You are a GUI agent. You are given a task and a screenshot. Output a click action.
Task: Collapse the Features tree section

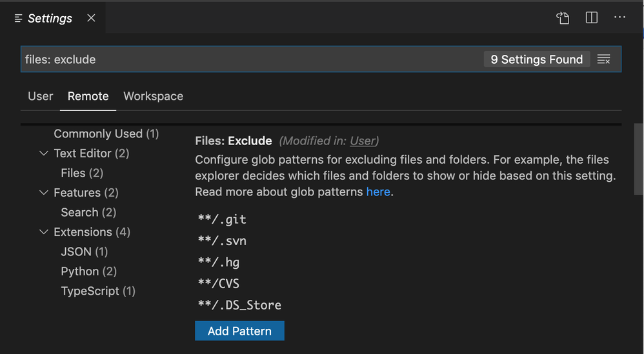(43, 192)
